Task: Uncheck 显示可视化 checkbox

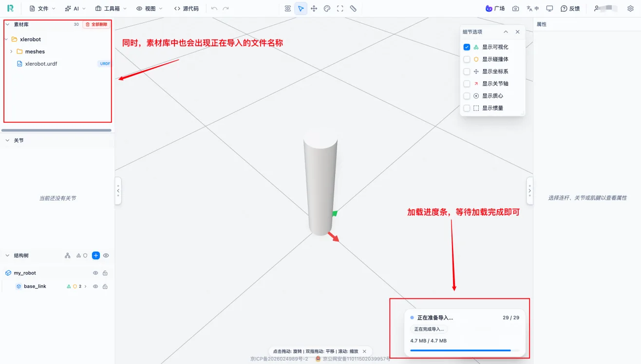Action: (x=467, y=47)
